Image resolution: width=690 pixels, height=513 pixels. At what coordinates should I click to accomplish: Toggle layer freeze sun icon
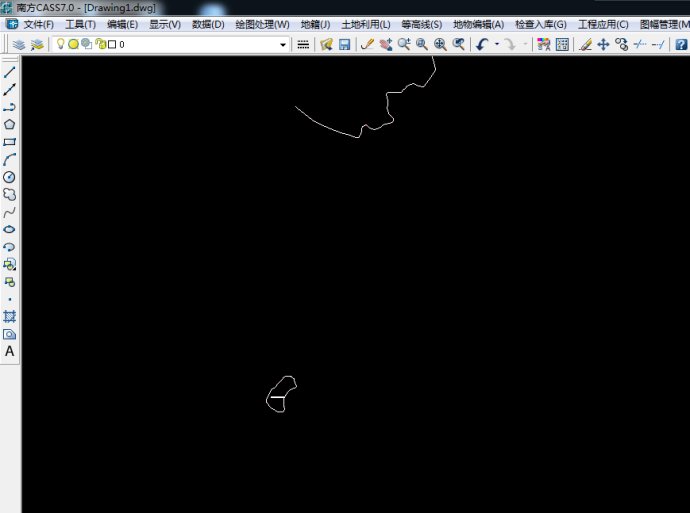pos(73,44)
